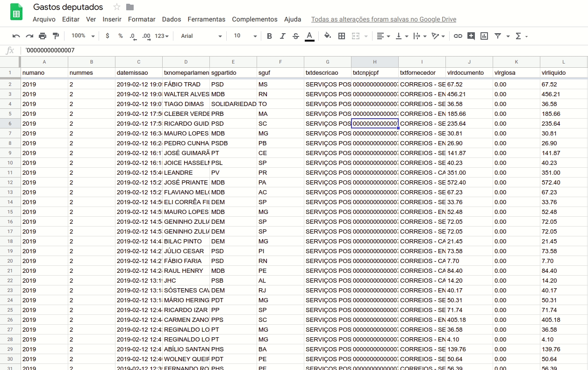Open the Inserir menu
588x370 pixels.
[112, 19]
